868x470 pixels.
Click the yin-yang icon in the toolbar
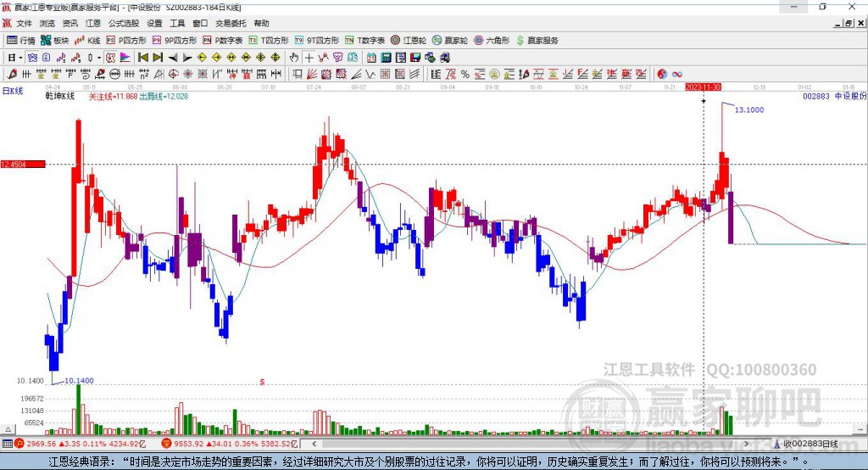tap(662, 74)
